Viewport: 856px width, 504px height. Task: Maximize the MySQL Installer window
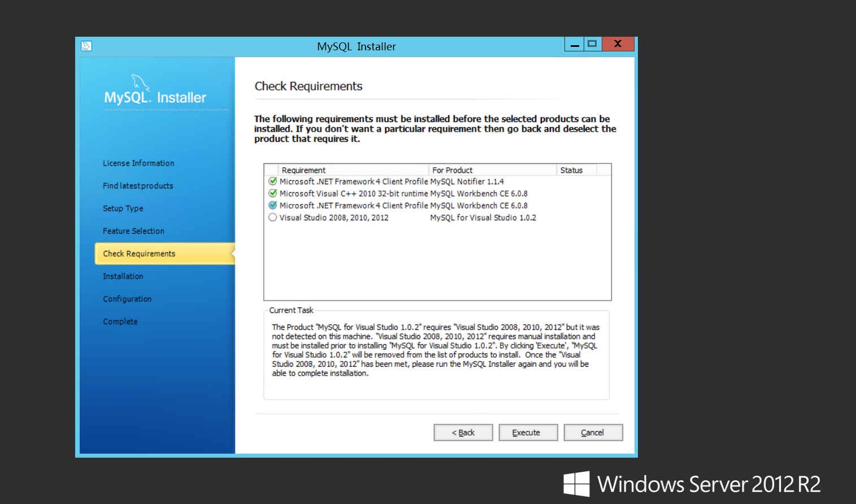coord(592,44)
